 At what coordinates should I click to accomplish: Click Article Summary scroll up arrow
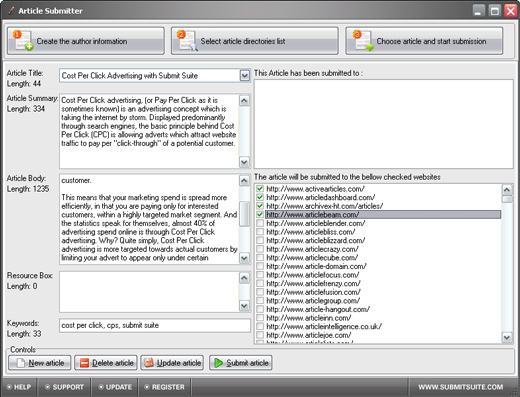[244, 100]
